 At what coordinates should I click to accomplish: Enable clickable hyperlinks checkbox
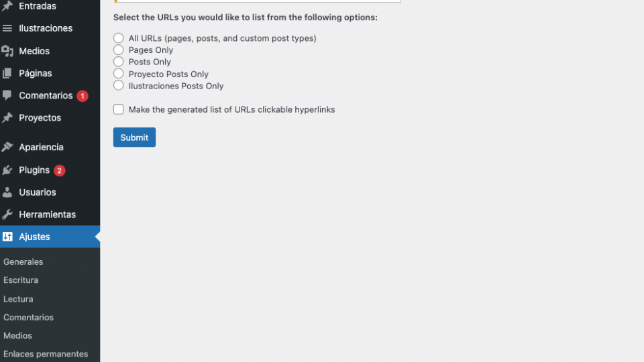118,109
